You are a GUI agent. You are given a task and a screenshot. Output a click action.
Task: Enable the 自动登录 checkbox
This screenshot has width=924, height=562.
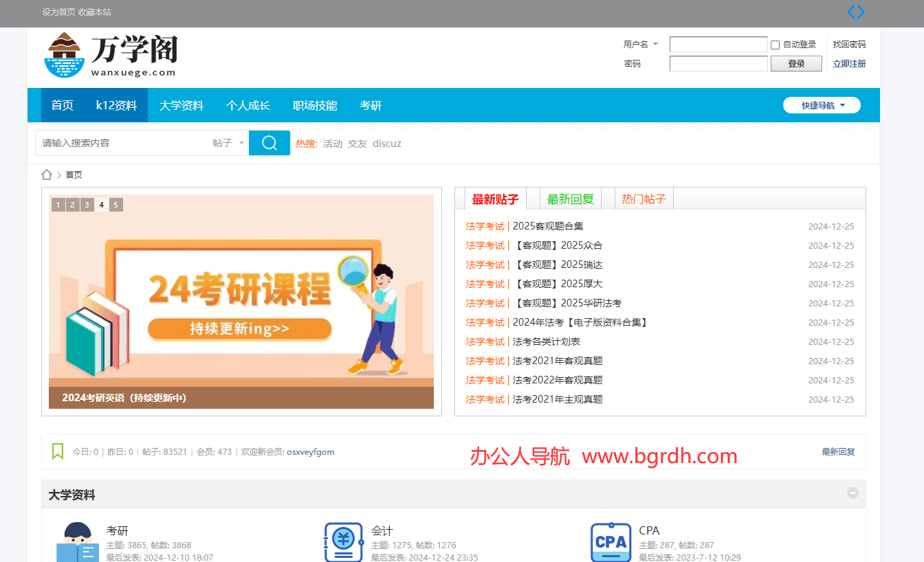775,44
